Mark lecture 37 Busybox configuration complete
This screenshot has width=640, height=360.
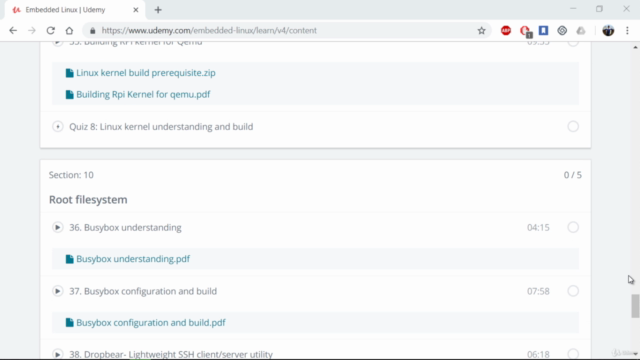573,291
